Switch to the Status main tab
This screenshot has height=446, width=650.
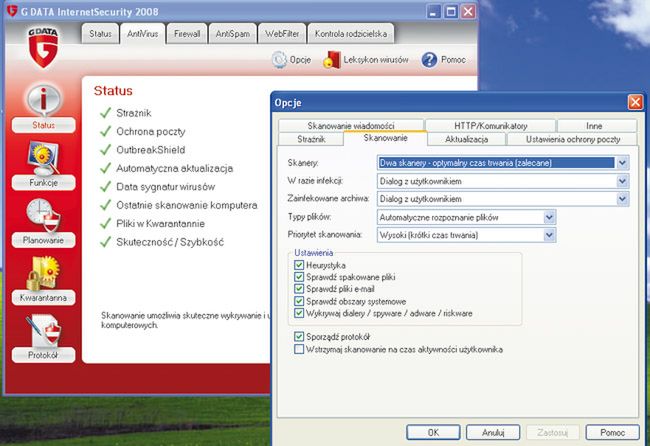100,34
